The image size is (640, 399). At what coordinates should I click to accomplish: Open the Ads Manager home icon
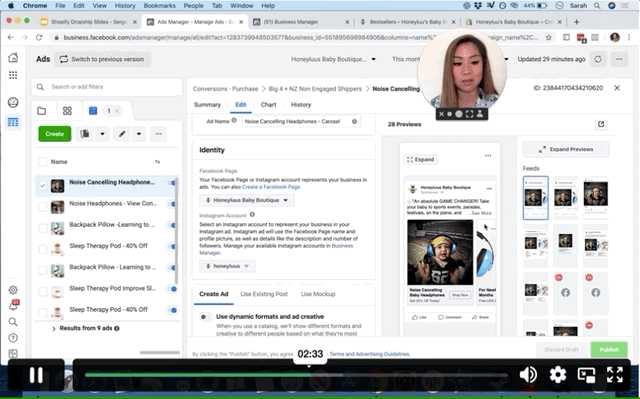point(13,58)
